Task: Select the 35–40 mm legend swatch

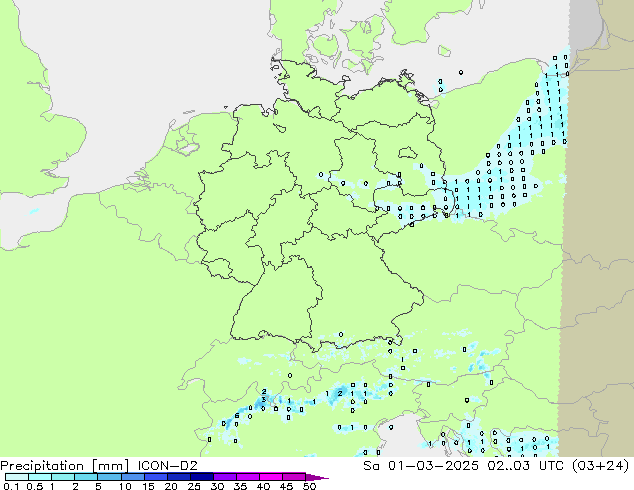Action: [247, 477]
